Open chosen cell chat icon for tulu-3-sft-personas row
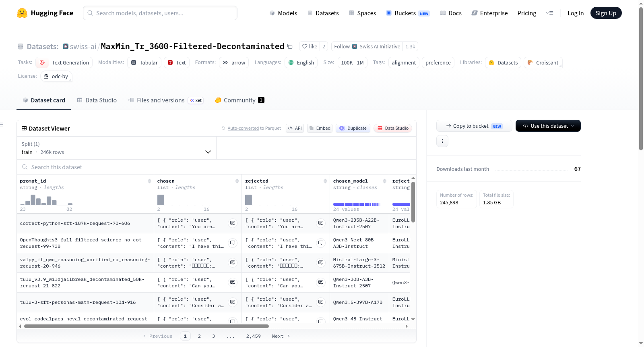 (x=233, y=302)
